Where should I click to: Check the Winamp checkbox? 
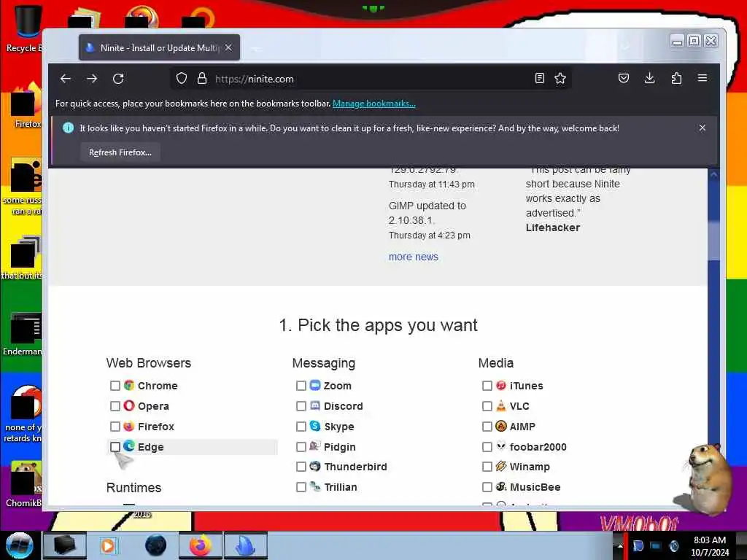point(487,467)
